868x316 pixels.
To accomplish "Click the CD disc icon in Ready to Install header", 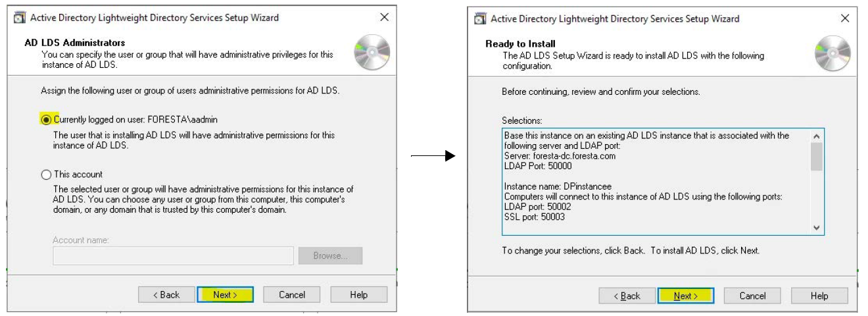I will click(x=832, y=53).
